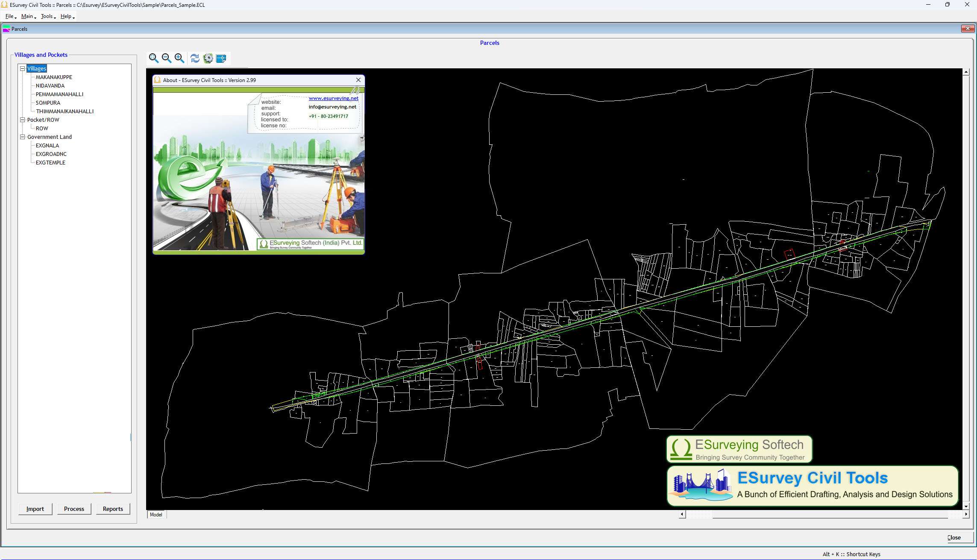Switch to the Model tab
Image resolution: width=977 pixels, height=560 pixels.
[156, 515]
